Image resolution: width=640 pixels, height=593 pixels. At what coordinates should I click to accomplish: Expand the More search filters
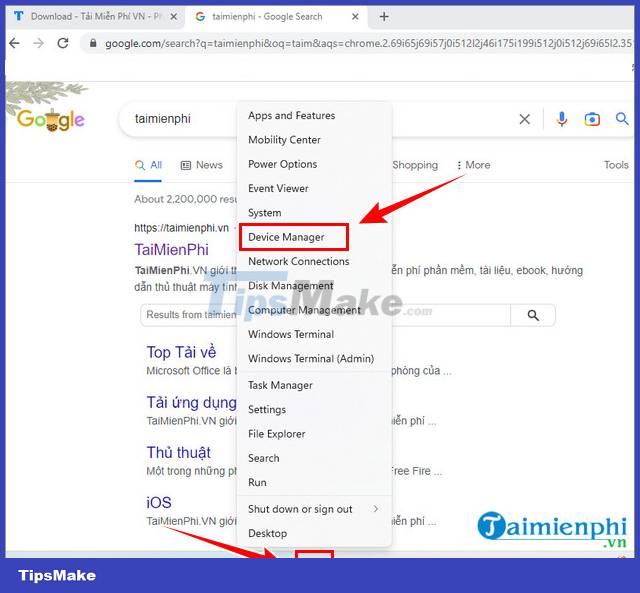click(x=473, y=165)
